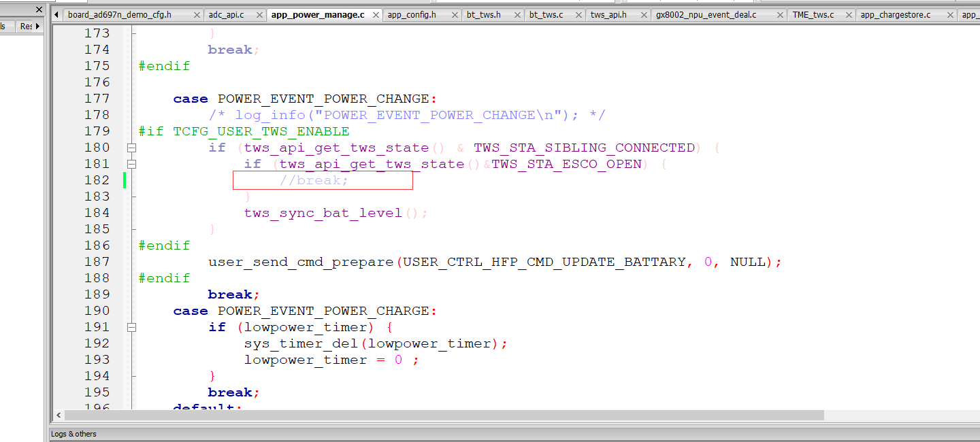980x442 pixels.
Task: Click on the commented //break; text
Action: point(314,180)
